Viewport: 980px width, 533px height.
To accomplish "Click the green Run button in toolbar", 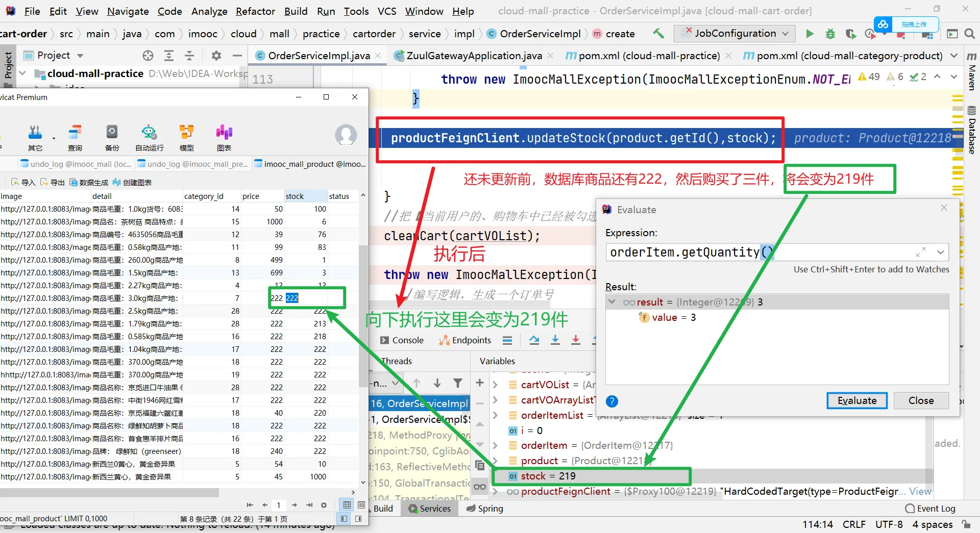I will point(810,34).
